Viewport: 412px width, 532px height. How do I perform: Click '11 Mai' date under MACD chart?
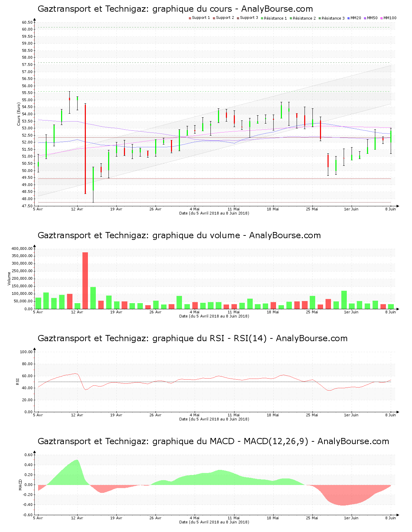click(x=234, y=518)
